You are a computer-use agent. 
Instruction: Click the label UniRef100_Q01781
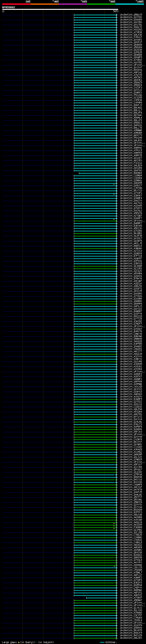coord(131,25)
